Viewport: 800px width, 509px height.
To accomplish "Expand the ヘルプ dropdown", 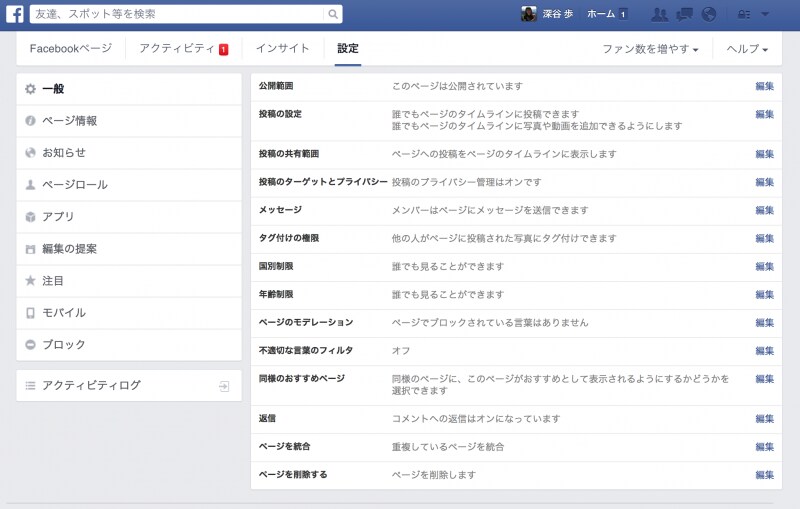I will click(747, 49).
